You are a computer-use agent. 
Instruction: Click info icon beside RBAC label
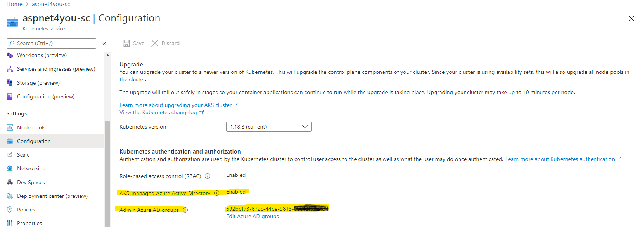pos(208,176)
